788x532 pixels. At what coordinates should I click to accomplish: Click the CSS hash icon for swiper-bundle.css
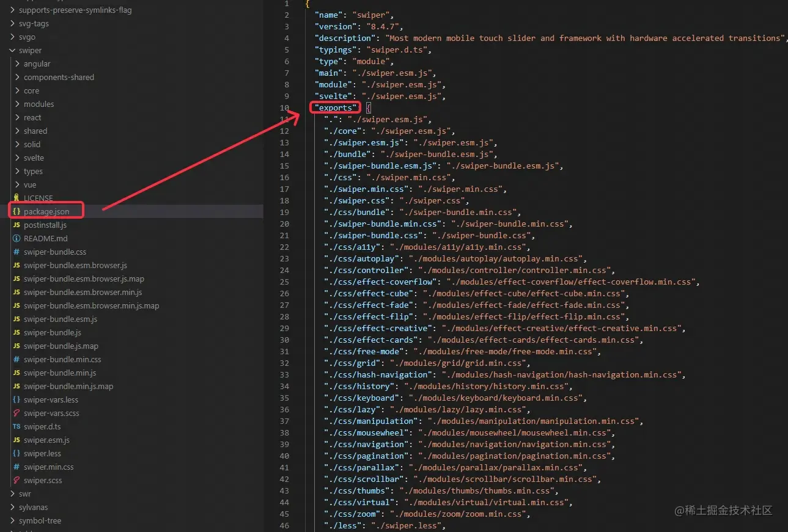tap(17, 252)
